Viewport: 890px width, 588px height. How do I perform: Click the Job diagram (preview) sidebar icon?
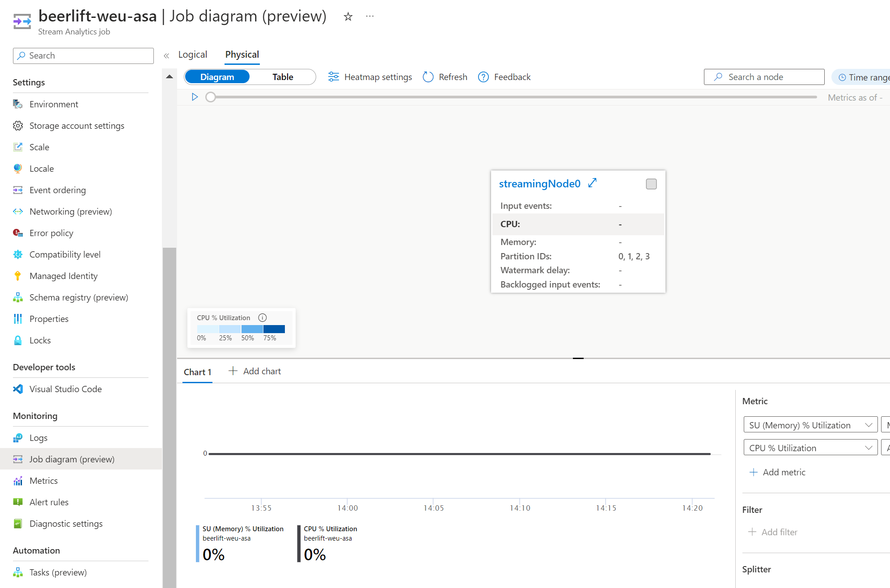click(x=18, y=459)
